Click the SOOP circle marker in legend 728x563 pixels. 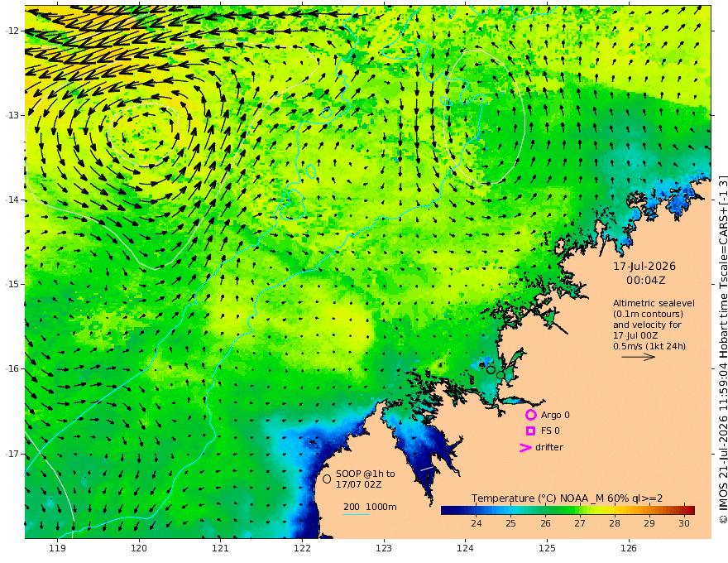point(327,479)
